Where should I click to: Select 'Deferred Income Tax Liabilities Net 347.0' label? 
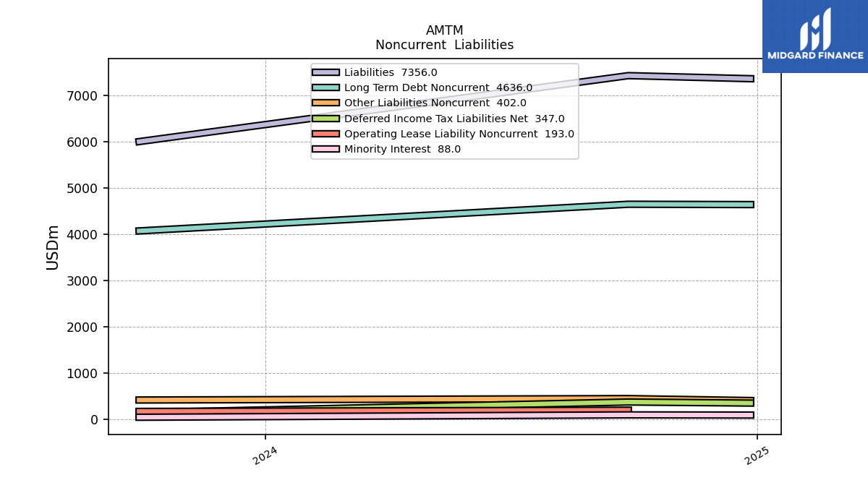tap(454, 119)
